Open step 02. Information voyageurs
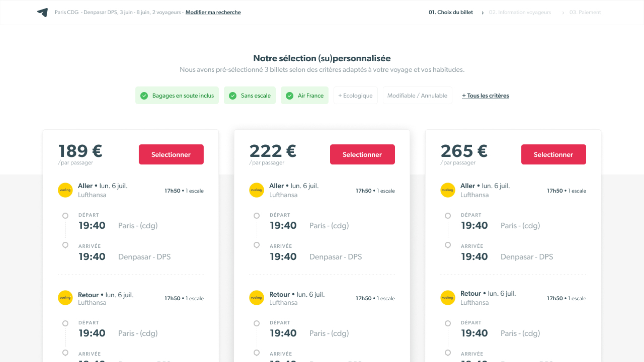Screen dimensions: 644x362 [520, 12]
